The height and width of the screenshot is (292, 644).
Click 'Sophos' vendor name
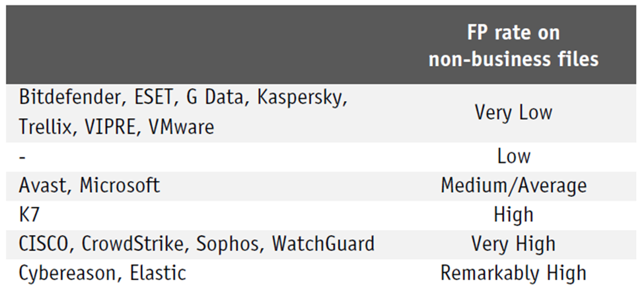click(x=228, y=245)
